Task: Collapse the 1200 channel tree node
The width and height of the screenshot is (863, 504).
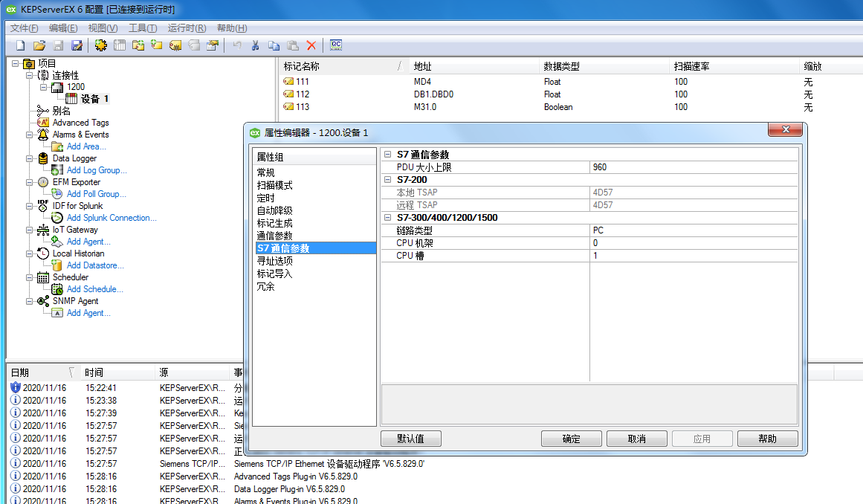Action: pyautogui.click(x=43, y=87)
